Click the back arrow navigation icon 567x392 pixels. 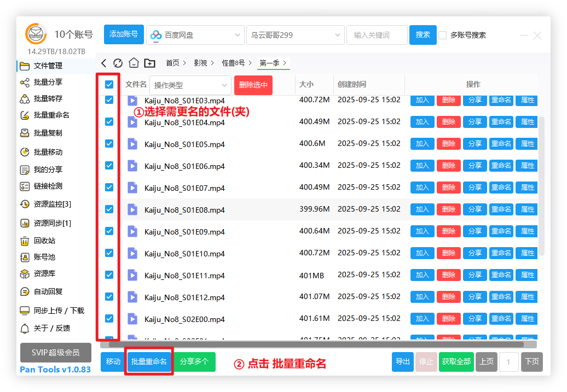104,63
